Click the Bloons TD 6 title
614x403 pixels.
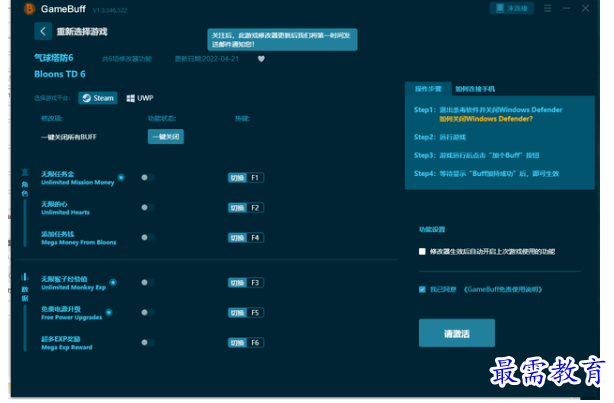click(x=60, y=74)
